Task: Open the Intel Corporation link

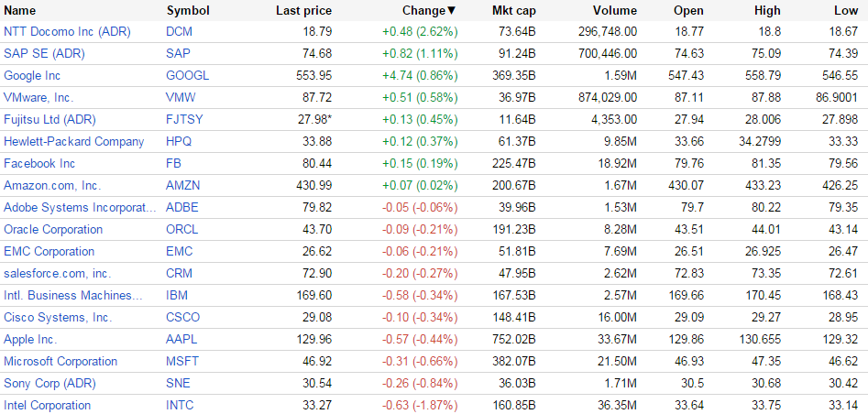Action: pyautogui.click(x=48, y=405)
